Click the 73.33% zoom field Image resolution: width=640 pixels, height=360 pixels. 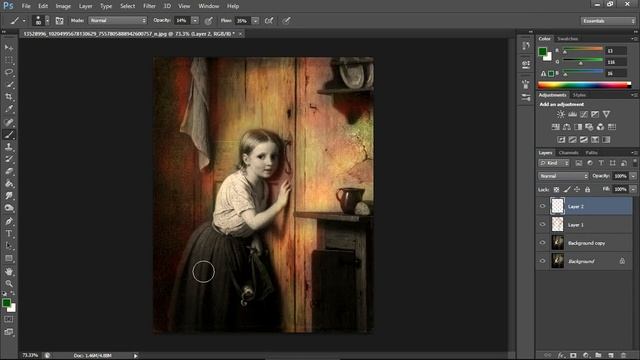pos(30,356)
